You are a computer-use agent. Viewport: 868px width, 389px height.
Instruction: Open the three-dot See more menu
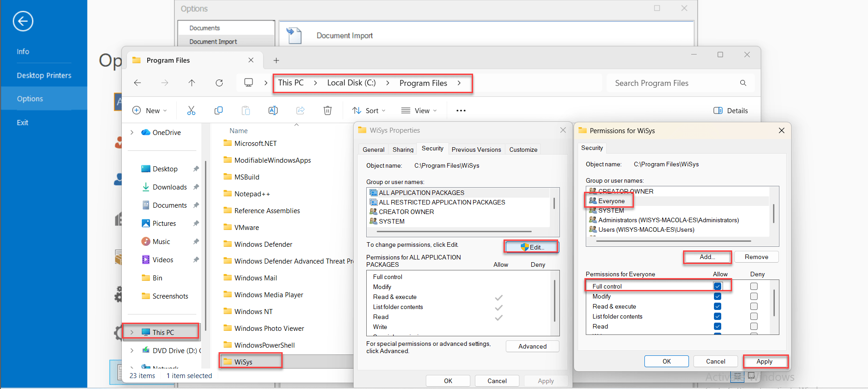click(x=461, y=110)
